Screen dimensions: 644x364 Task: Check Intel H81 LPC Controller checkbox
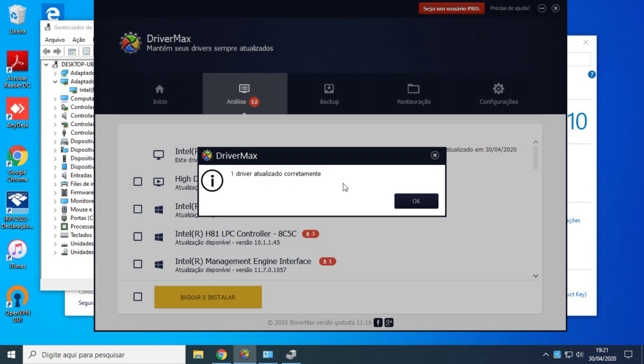pos(138,237)
